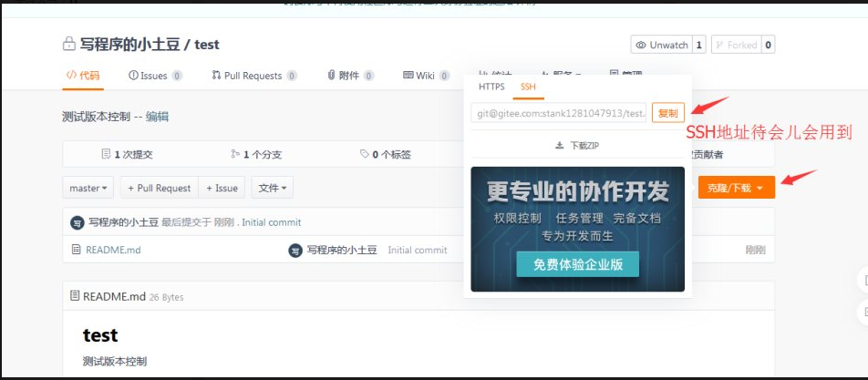This screenshot has width=868, height=380.
Task: Click the 26 Bytes size label
Action: pyautogui.click(x=166, y=297)
